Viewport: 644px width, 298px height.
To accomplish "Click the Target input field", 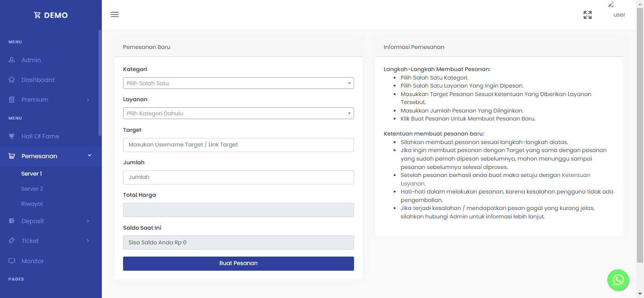I will pos(239,145).
